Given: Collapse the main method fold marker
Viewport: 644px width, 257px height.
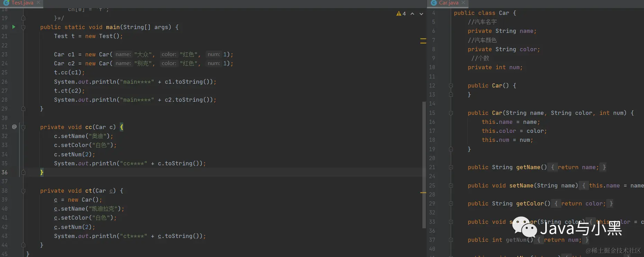Looking at the screenshot, I should click(x=23, y=27).
